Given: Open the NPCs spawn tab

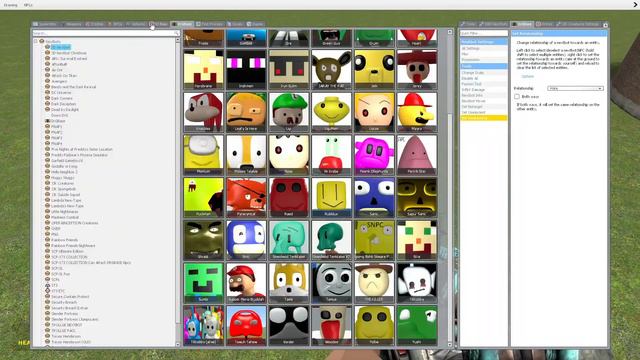Looking at the screenshot, I should (x=116, y=24).
